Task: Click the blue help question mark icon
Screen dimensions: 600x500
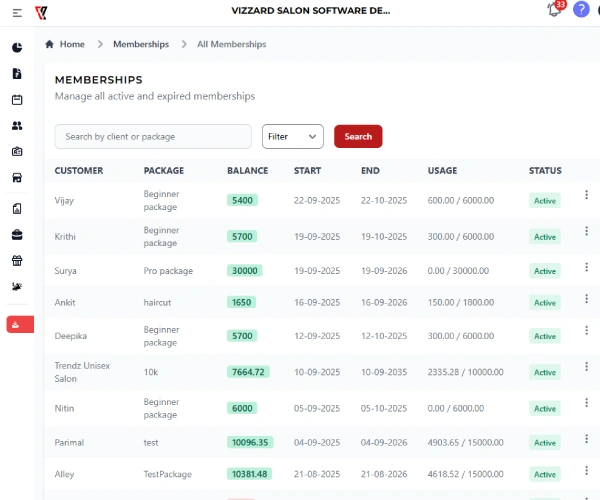Action: pos(581,10)
